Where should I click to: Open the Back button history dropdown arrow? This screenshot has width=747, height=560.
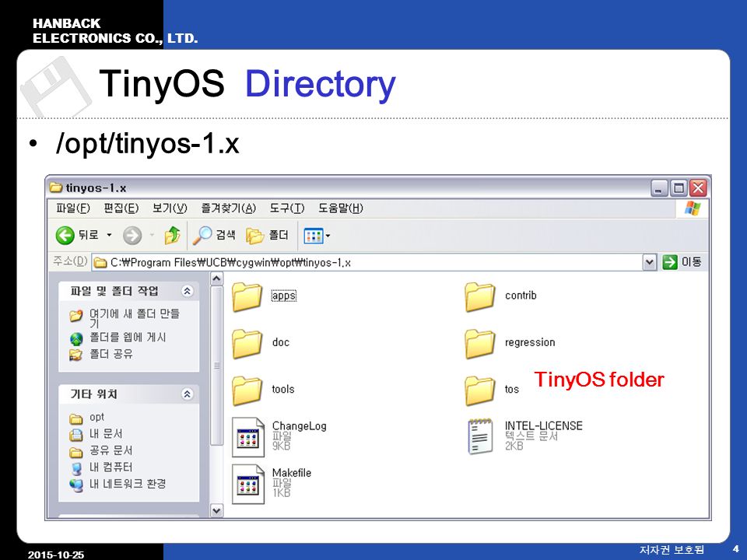(x=109, y=235)
